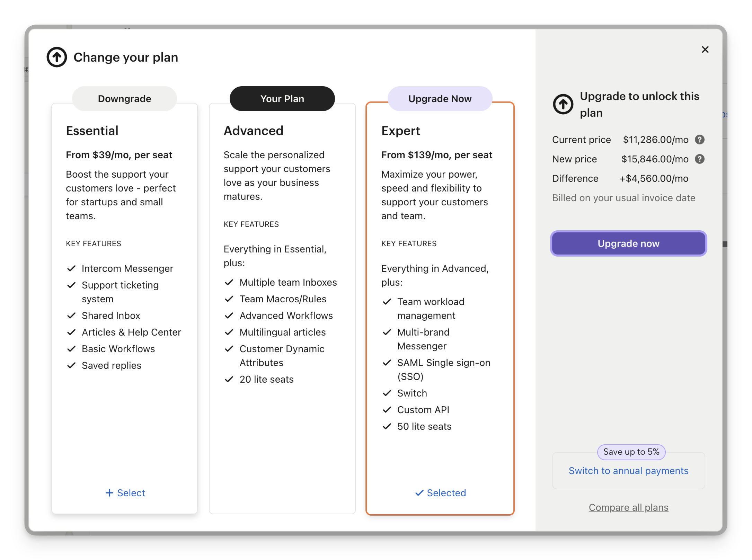Click the Upgrade Now pill on Expert
The height and width of the screenshot is (560, 752).
(x=440, y=99)
